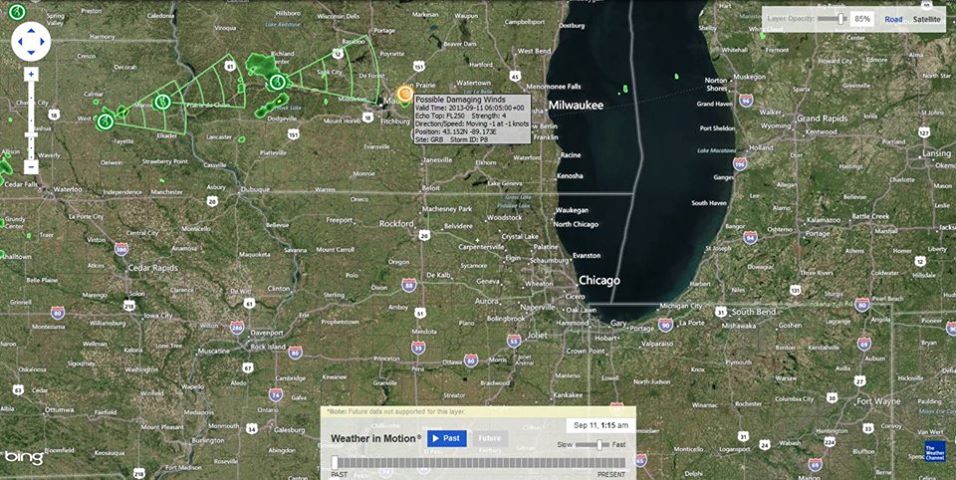
Task: Select the green storm marker near Prairie du Chien
Action: click(162, 101)
